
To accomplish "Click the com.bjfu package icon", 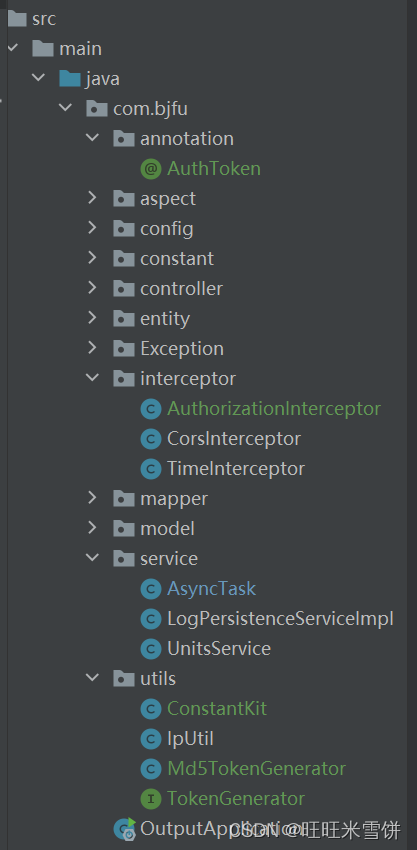I will click(x=97, y=109).
